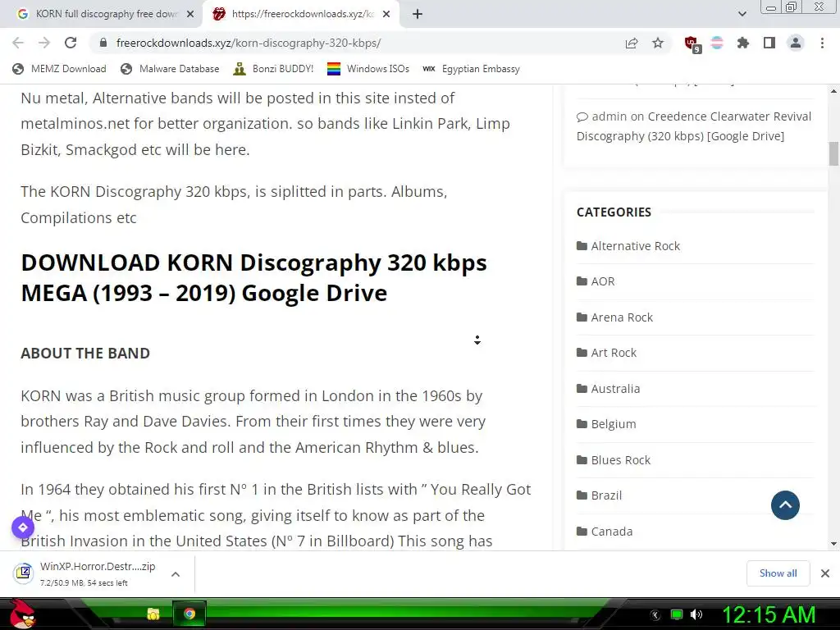Share this page icon
This screenshot has height=630, width=840.
click(632, 43)
